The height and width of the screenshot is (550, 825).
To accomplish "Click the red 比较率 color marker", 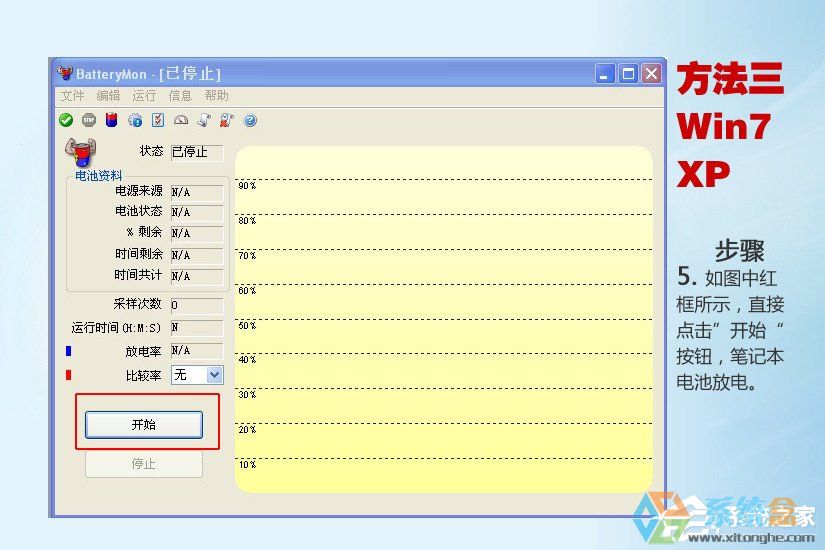I will [x=68, y=375].
